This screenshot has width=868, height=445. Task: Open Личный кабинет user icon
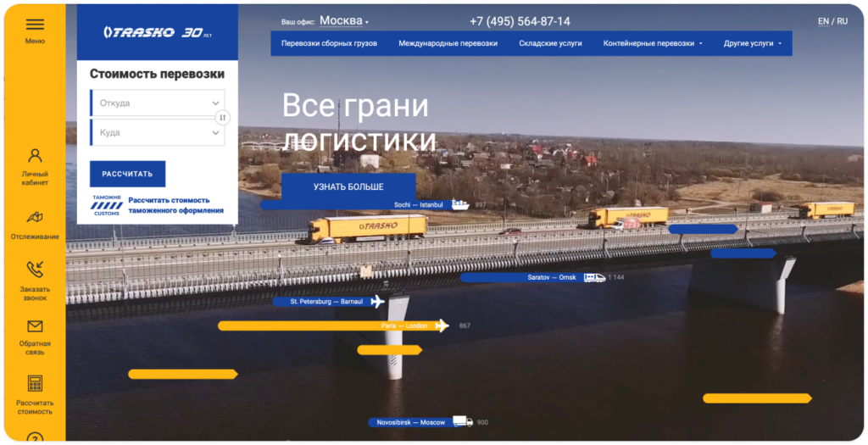pyautogui.click(x=35, y=155)
